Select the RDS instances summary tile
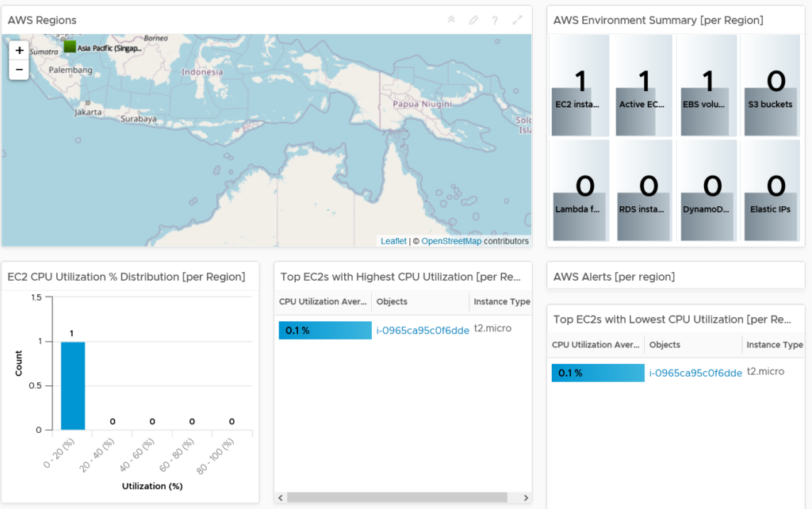Image resolution: width=812 pixels, height=509 pixels. [x=644, y=190]
